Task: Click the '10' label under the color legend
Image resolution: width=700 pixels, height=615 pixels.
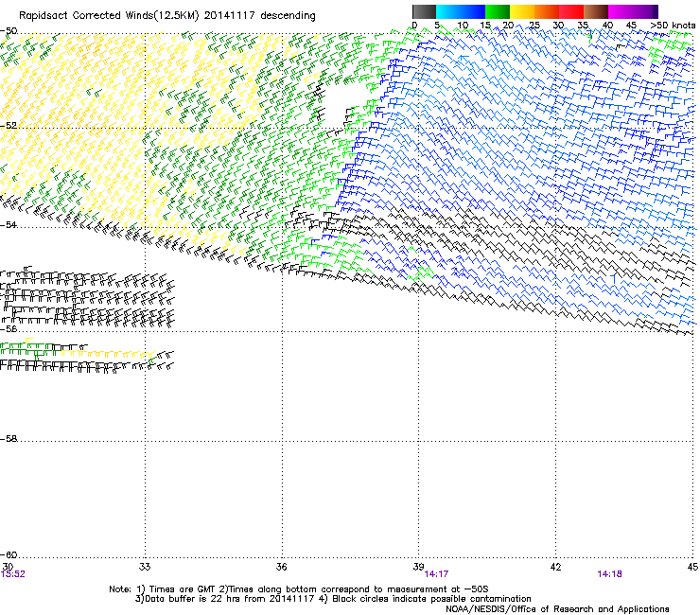Action: (x=463, y=26)
